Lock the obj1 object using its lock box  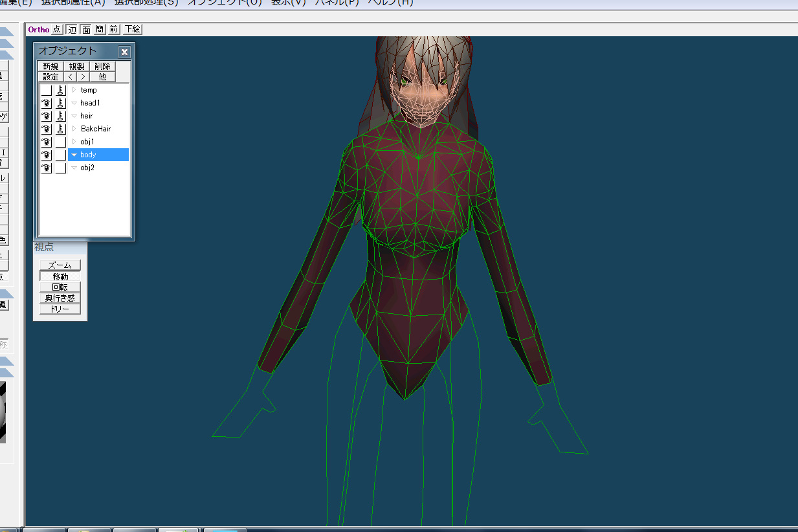(60, 142)
